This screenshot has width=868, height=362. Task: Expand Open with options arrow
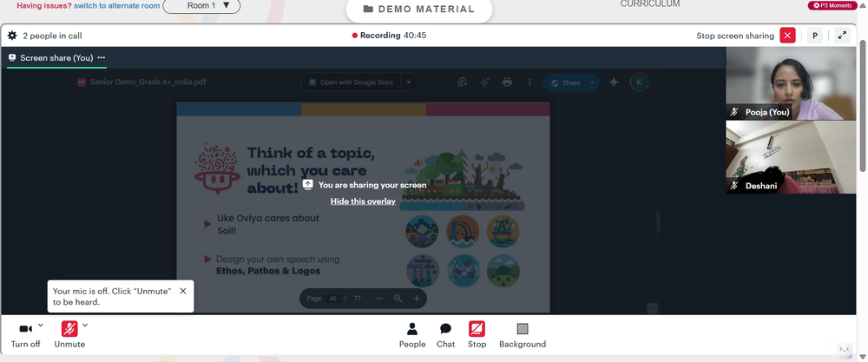tap(409, 82)
